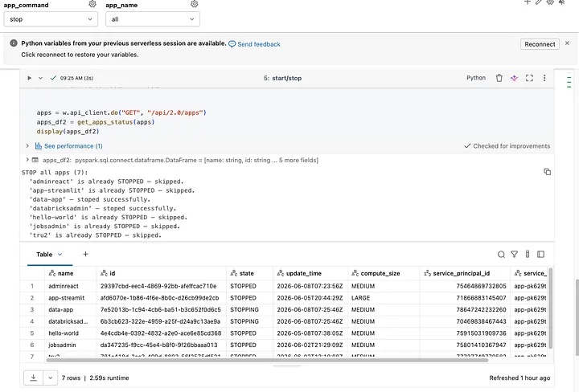Toggle the table side panel icon
Image resolution: width=579 pixels, height=392 pixels.
(540, 254)
